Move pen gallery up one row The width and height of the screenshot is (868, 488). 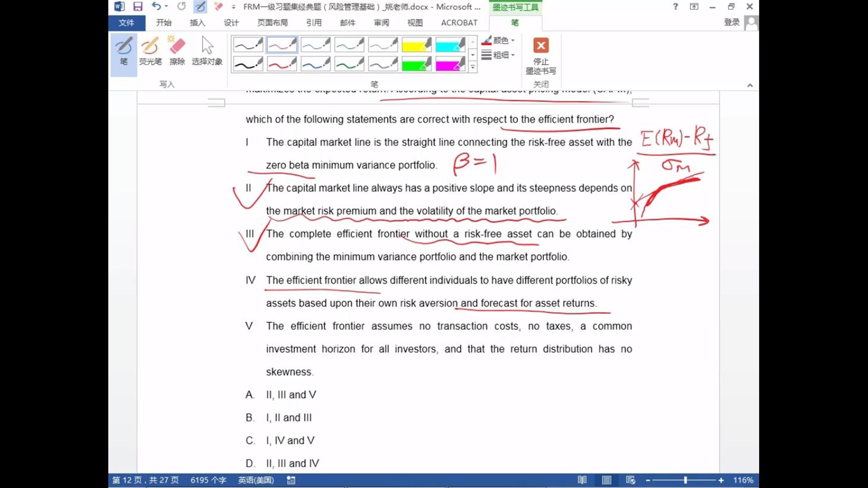473,42
